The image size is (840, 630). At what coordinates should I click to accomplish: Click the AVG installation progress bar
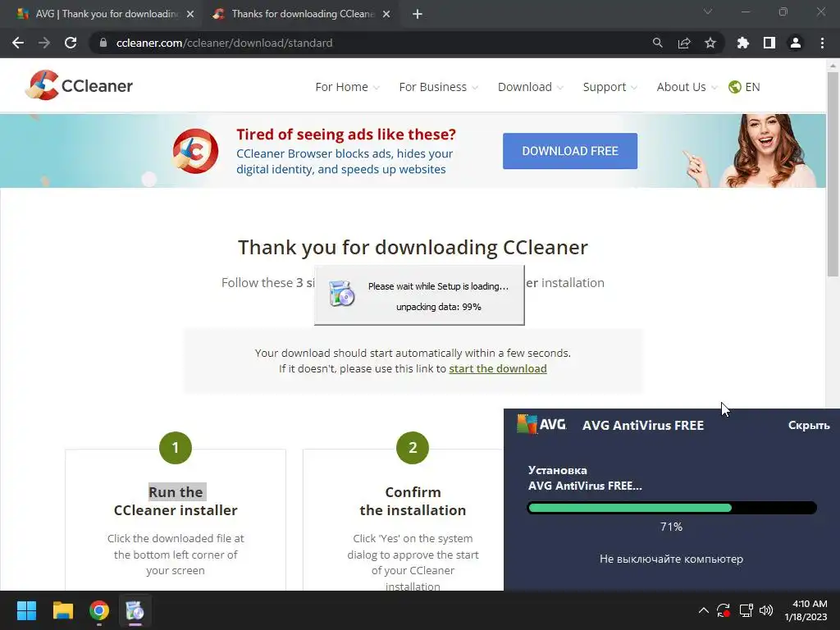[672, 508]
